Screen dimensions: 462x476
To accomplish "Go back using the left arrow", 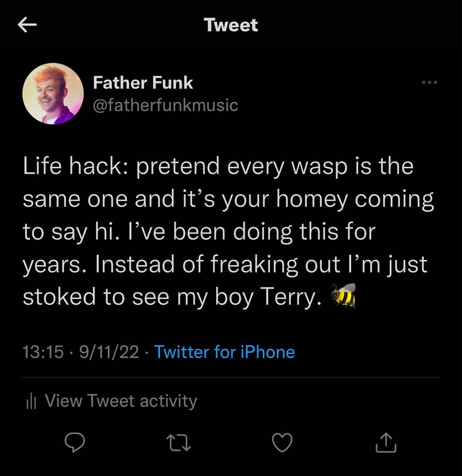I will (x=27, y=26).
